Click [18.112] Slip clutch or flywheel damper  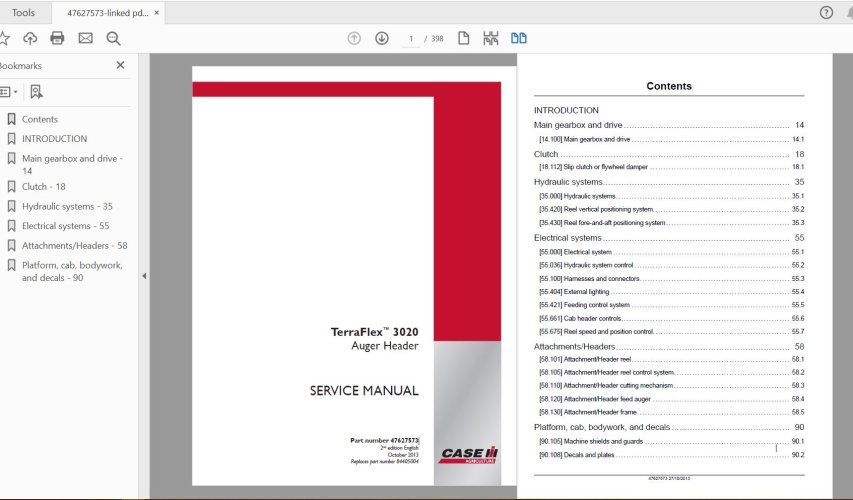pyautogui.click(x=671, y=167)
